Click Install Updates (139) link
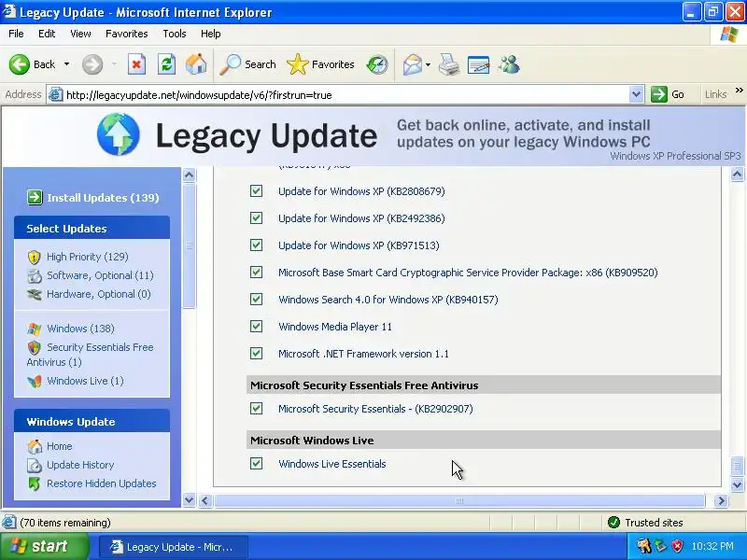Screen dimensions: 747x560 pyautogui.click(x=103, y=198)
